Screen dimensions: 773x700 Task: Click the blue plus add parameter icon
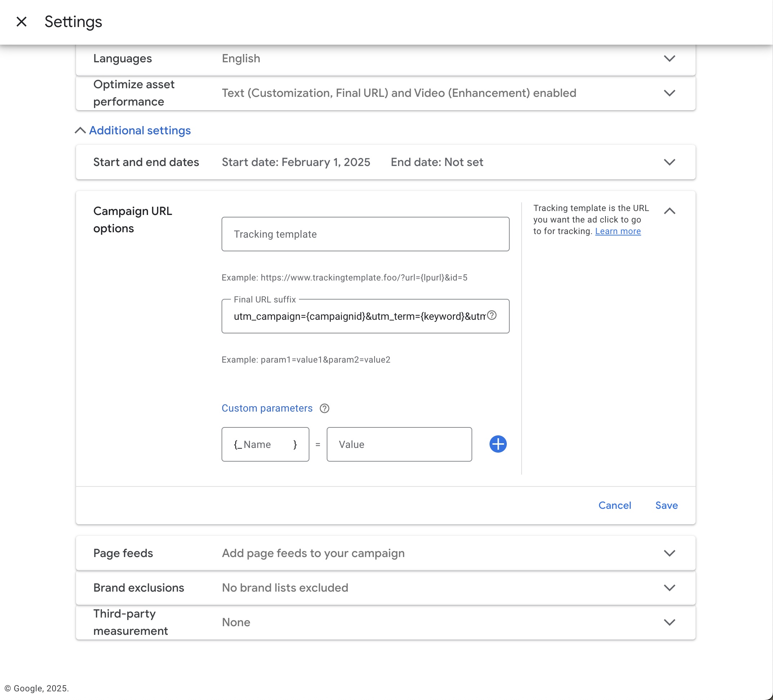(x=498, y=444)
